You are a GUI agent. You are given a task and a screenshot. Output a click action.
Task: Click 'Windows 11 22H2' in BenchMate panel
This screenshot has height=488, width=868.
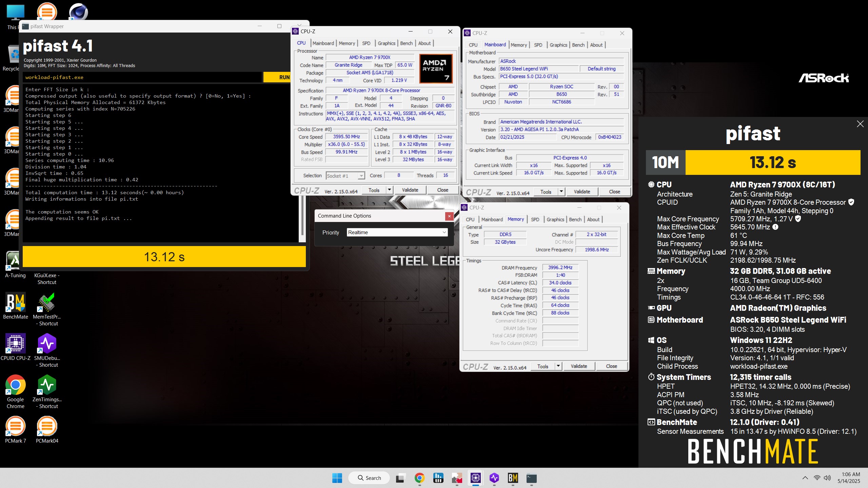coord(761,340)
